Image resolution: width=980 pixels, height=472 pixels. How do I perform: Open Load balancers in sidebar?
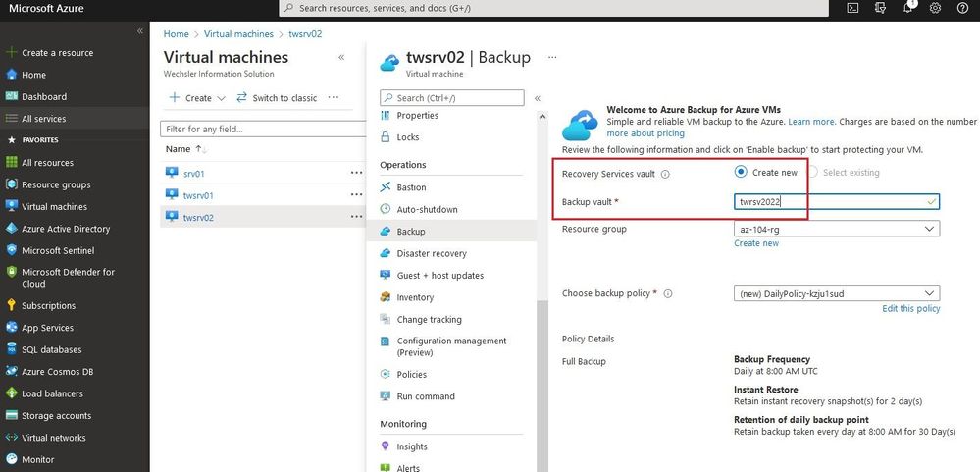pyautogui.click(x=52, y=393)
